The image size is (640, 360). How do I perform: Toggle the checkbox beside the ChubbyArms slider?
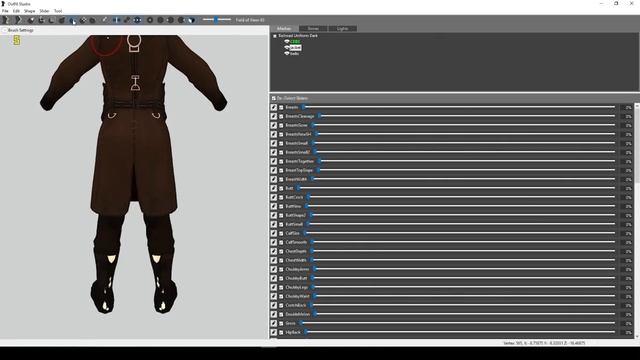pyautogui.click(x=281, y=269)
